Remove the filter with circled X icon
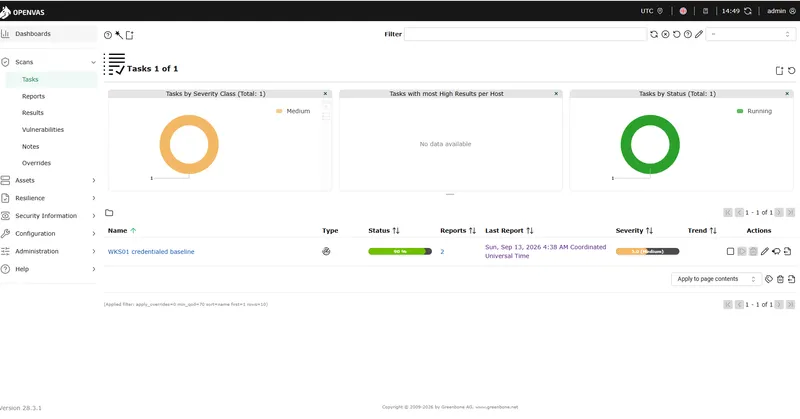 (x=665, y=34)
